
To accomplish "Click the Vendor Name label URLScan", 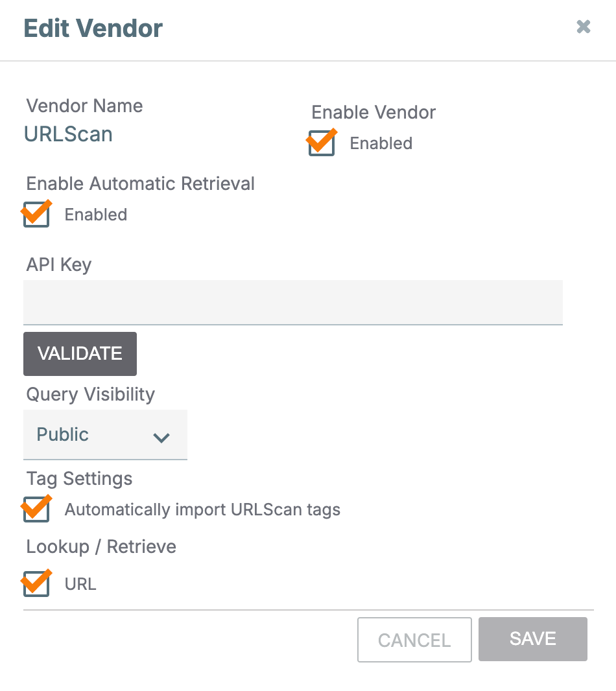I will point(68,134).
